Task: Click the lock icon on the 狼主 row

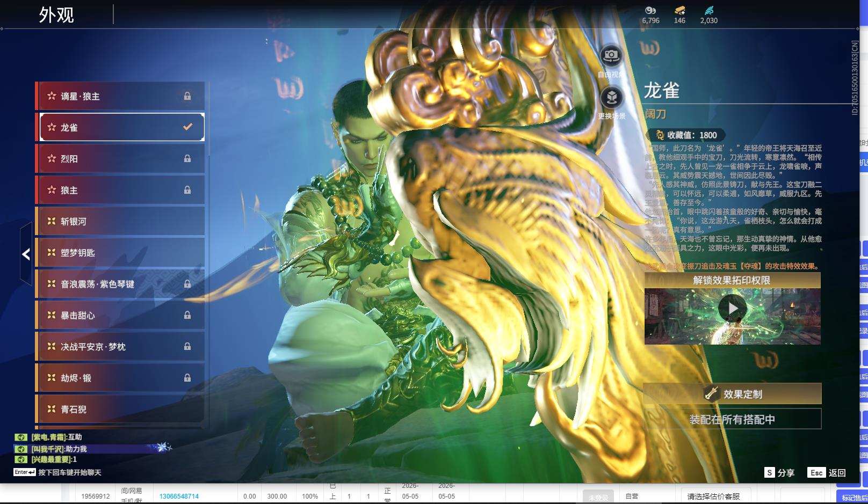Action: 187,190
